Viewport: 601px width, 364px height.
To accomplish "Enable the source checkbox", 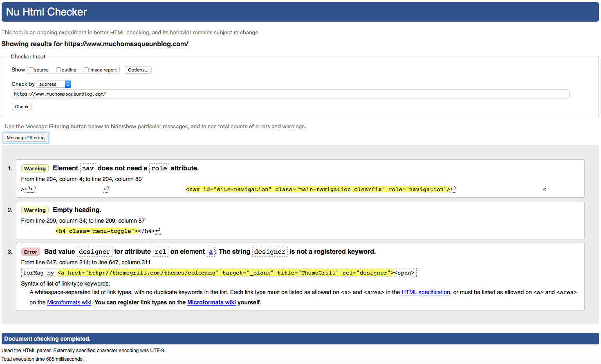I will tap(31, 70).
